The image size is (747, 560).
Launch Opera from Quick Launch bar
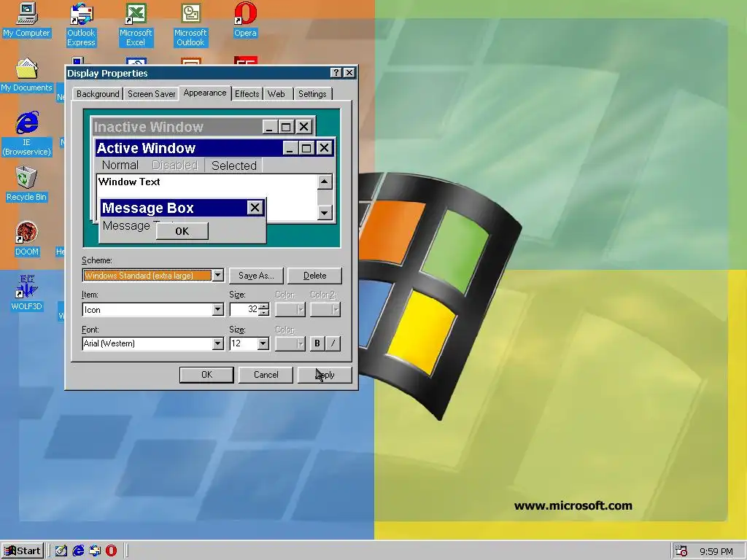tap(112, 551)
